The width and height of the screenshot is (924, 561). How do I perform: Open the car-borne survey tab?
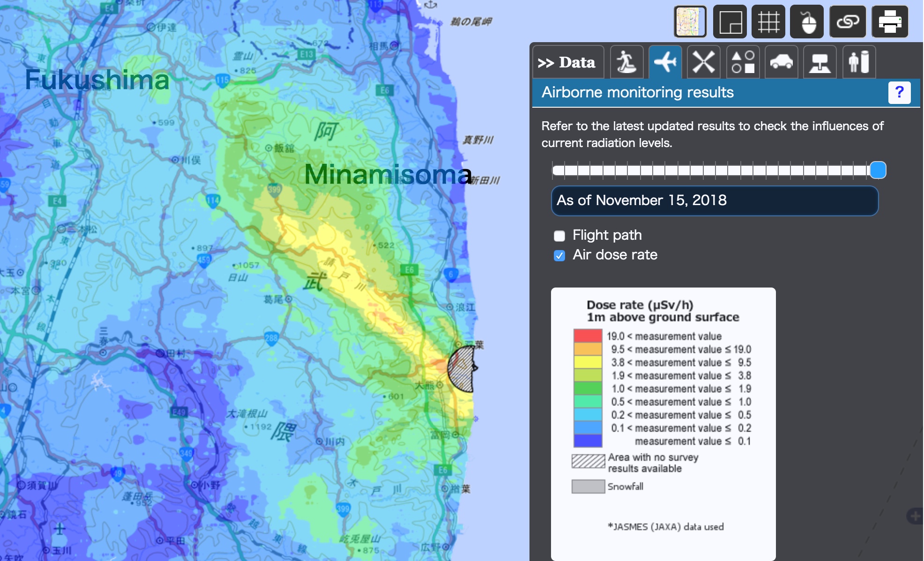coord(781,62)
